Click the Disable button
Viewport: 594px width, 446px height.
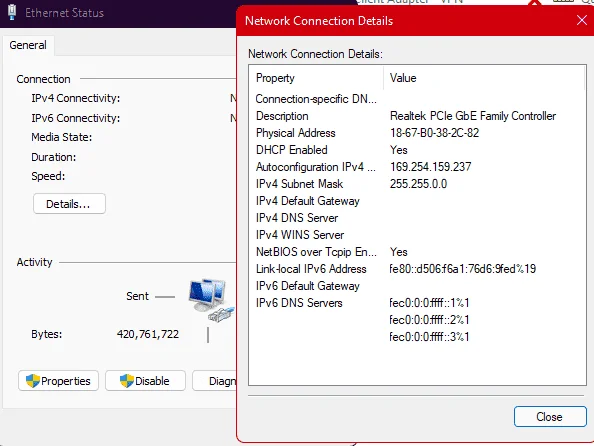tap(145, 381)
